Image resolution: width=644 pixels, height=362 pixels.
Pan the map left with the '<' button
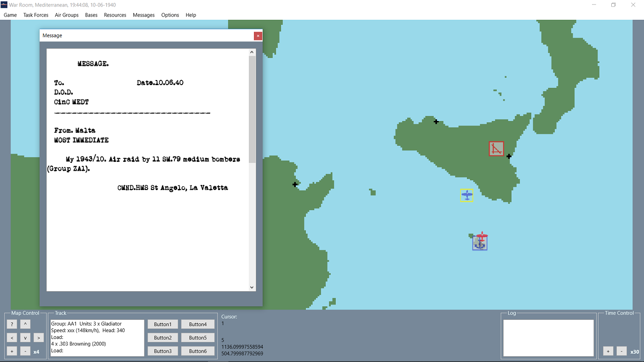point(12,338)
